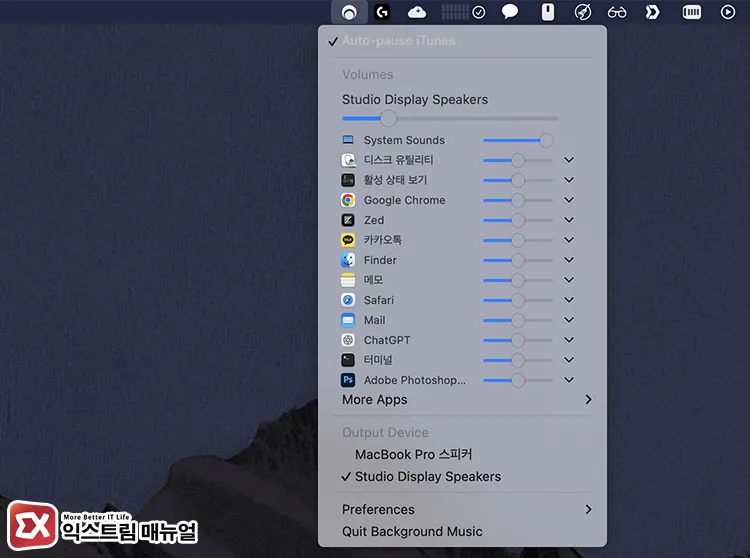The image size is (750, 558).
Task: Click the Safari volume slider
Action: tap(518, 300)
